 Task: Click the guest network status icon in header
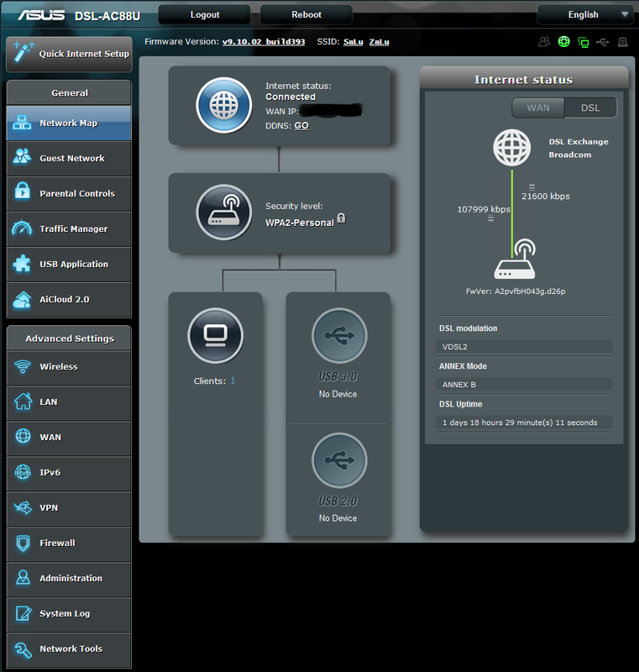coord(544,41)
